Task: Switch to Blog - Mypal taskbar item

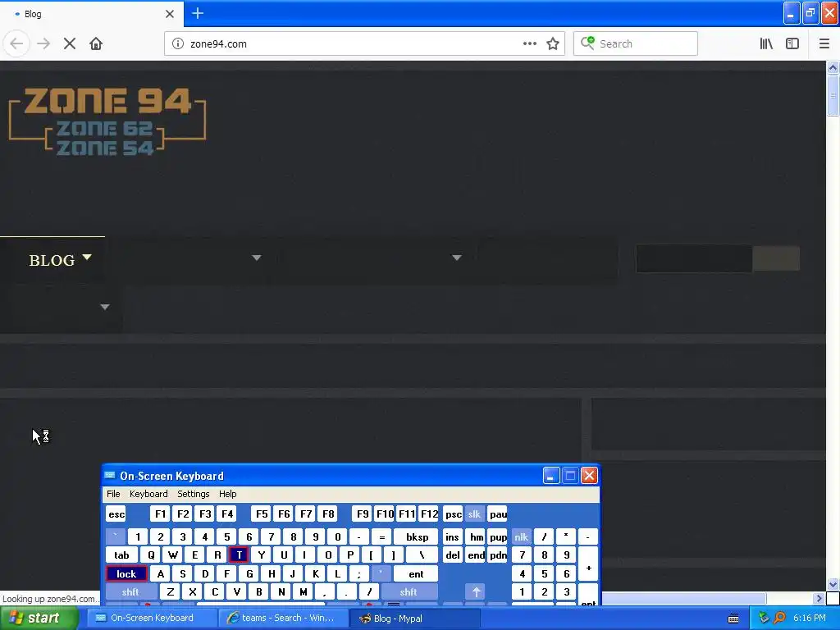Action: [x=414, y=618]
